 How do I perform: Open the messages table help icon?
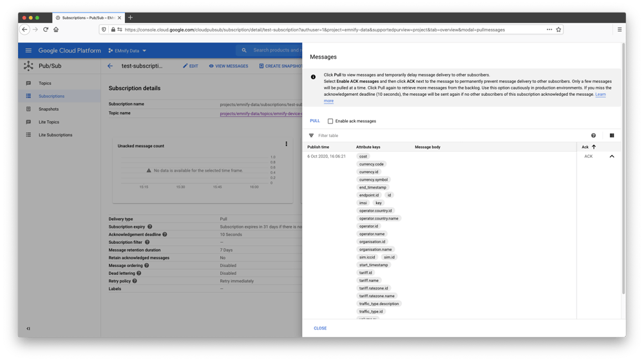(x=593, y=135)
